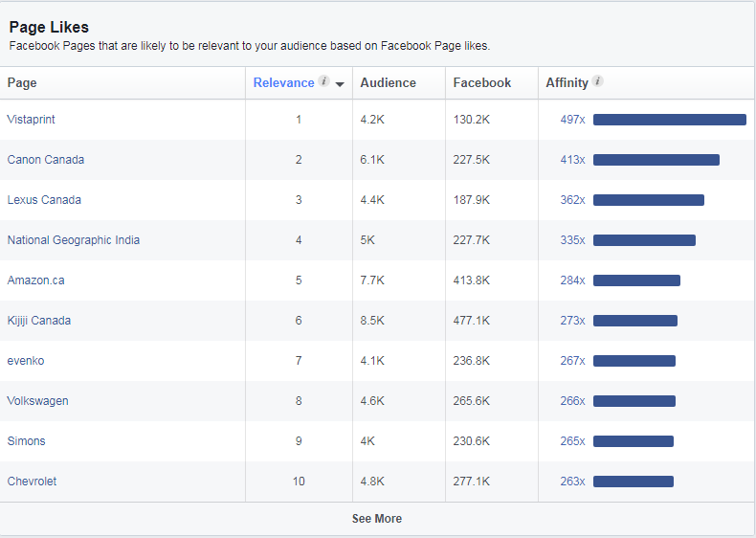Sort by Affinity column header
756x538 pixels.
(x=567, y=83)
